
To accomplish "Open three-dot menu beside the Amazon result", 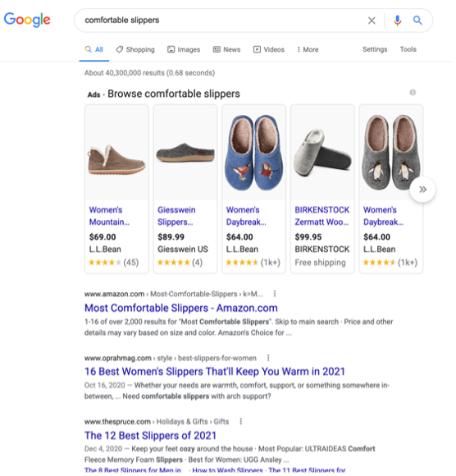I will (275, 294).
